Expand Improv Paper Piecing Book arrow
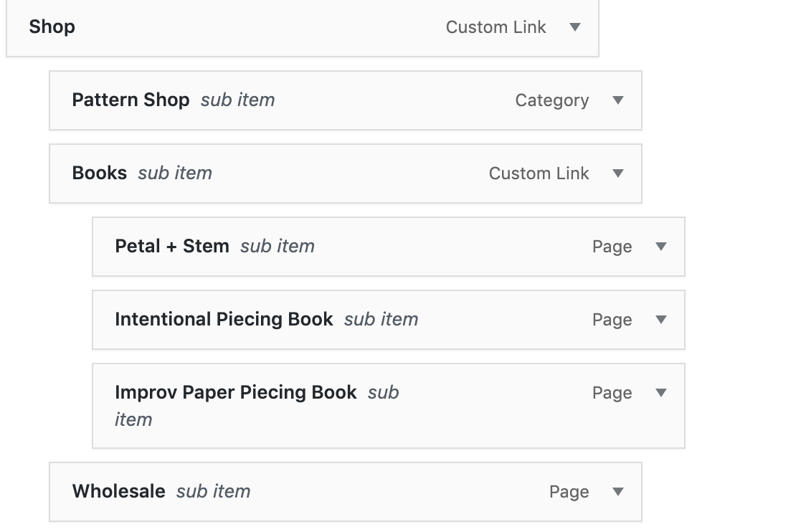 pyautogui.click(x=662, y=393)
